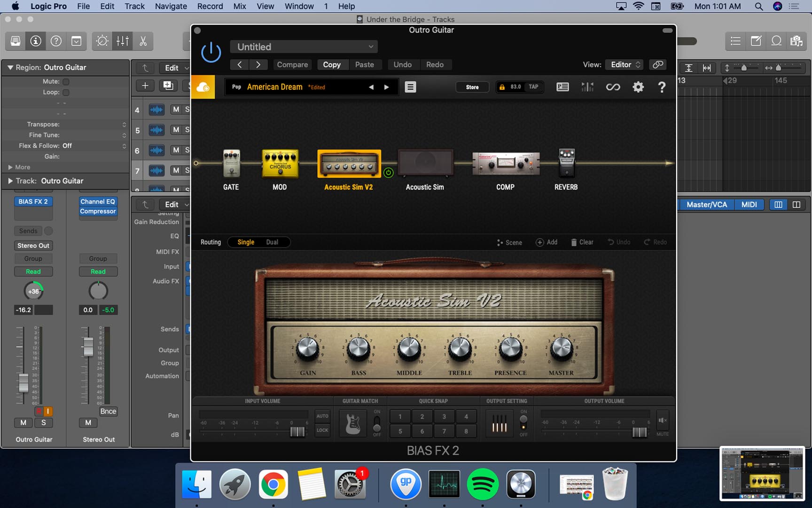The image size is (812, 508).
Task: Open Logic Quick Help icon
Action: point(56,41)
